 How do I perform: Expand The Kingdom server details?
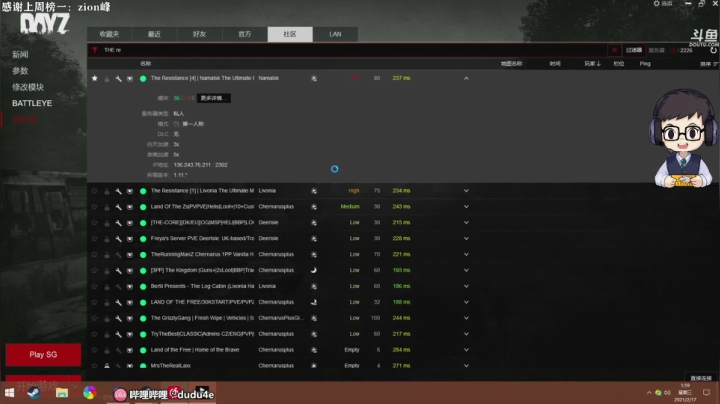[x=466, y=270]
